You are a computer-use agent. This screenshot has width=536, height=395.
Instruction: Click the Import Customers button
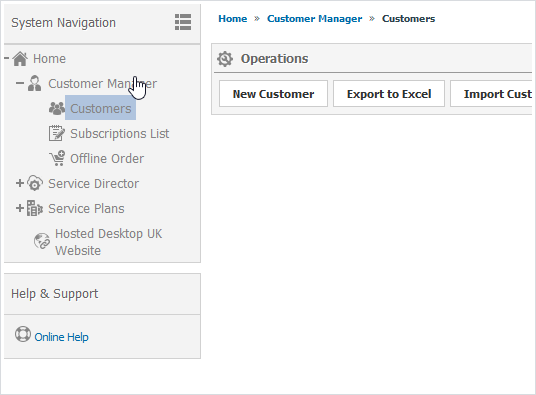(492, 94)
